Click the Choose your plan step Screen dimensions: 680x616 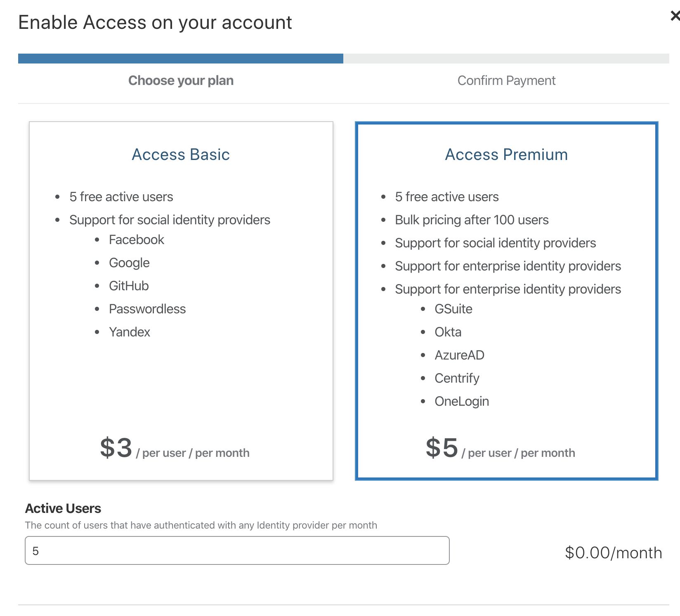coord(181,80)
